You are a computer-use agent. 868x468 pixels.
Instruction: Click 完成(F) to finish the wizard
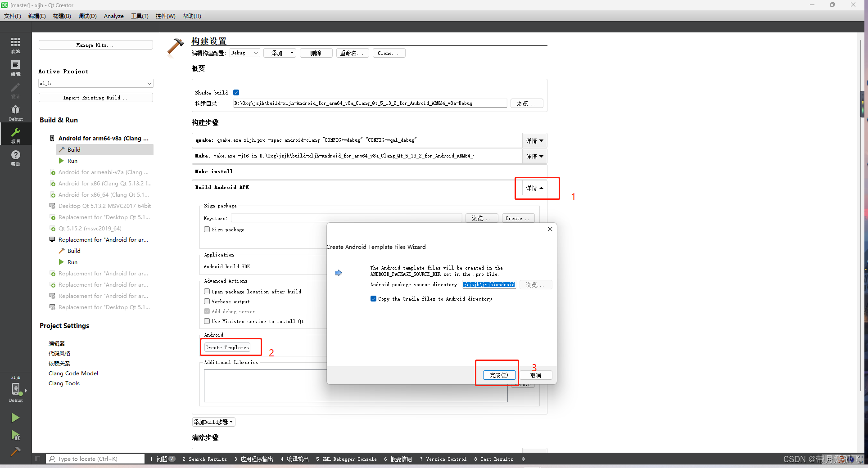click(499, 375)
